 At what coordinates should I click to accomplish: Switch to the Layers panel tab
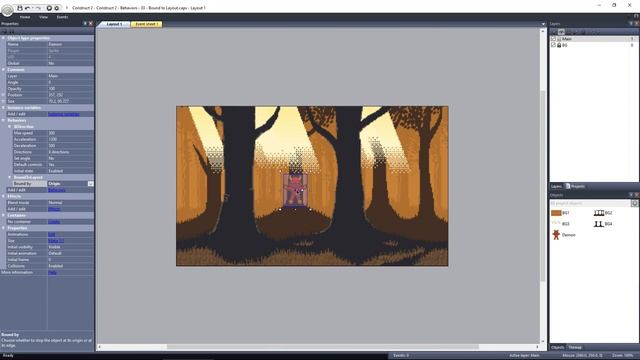pyautogui.click(x=556, y=186)
